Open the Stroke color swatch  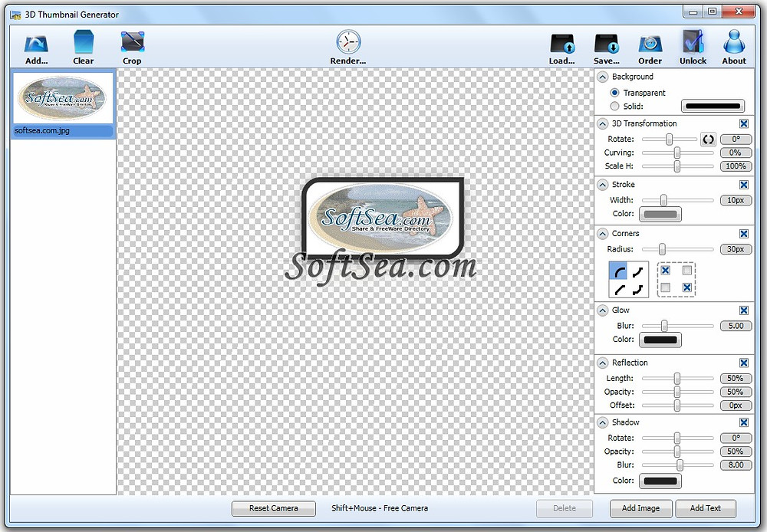click(660, 214)
